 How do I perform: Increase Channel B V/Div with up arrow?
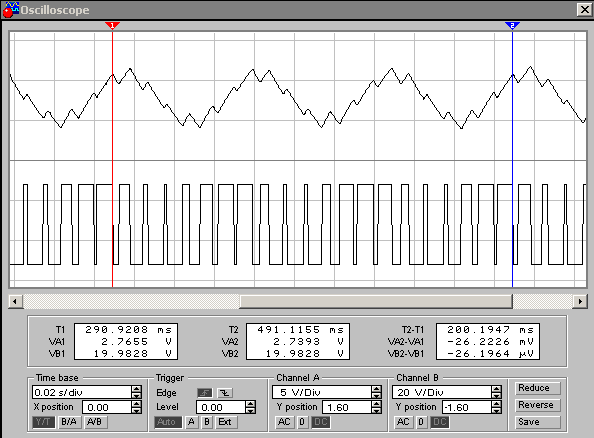pyautogui.click(x=496, y=389)
